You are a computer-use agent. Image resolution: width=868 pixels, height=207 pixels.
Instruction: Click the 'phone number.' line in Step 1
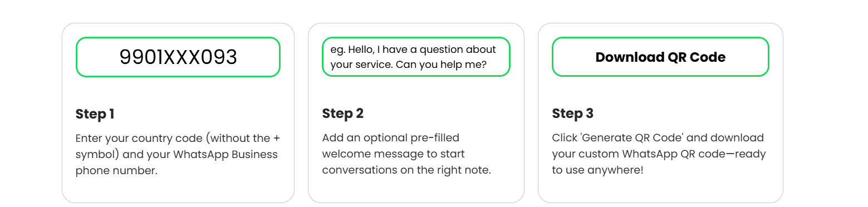(x=116, y=171)
